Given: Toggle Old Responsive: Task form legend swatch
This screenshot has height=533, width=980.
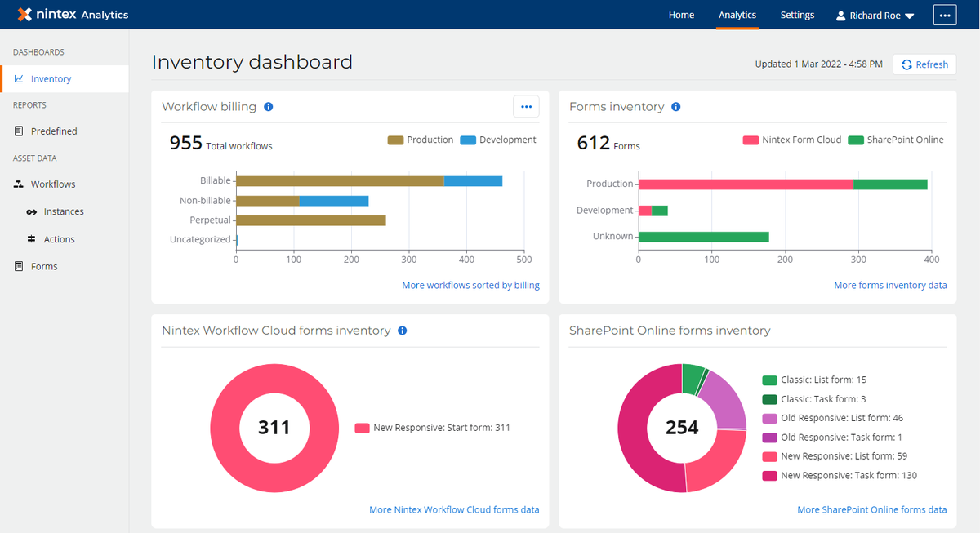Looking at the screenshot, I should tap(769, 438).
